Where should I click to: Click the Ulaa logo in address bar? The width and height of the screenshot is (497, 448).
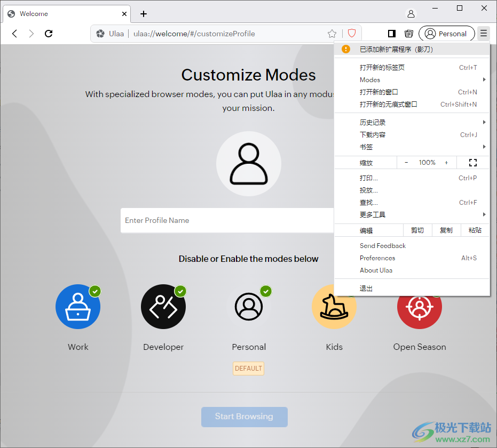pos(100,34)
